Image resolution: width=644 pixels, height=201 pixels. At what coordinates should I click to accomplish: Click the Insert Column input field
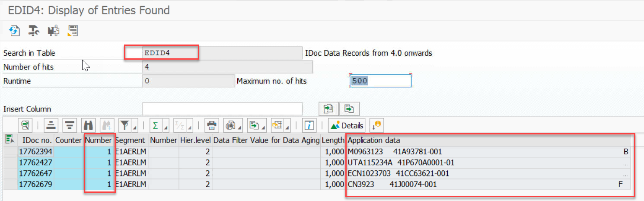coord(222,109)
